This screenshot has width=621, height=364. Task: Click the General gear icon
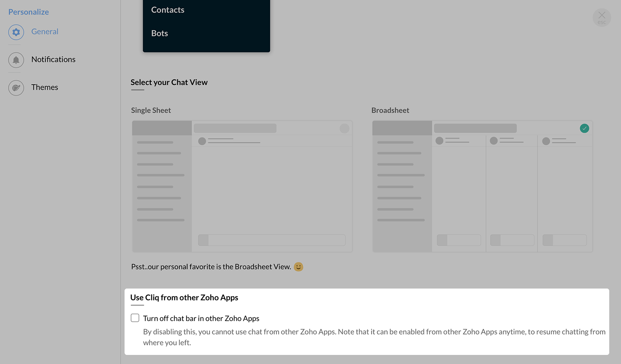point(16,32)
